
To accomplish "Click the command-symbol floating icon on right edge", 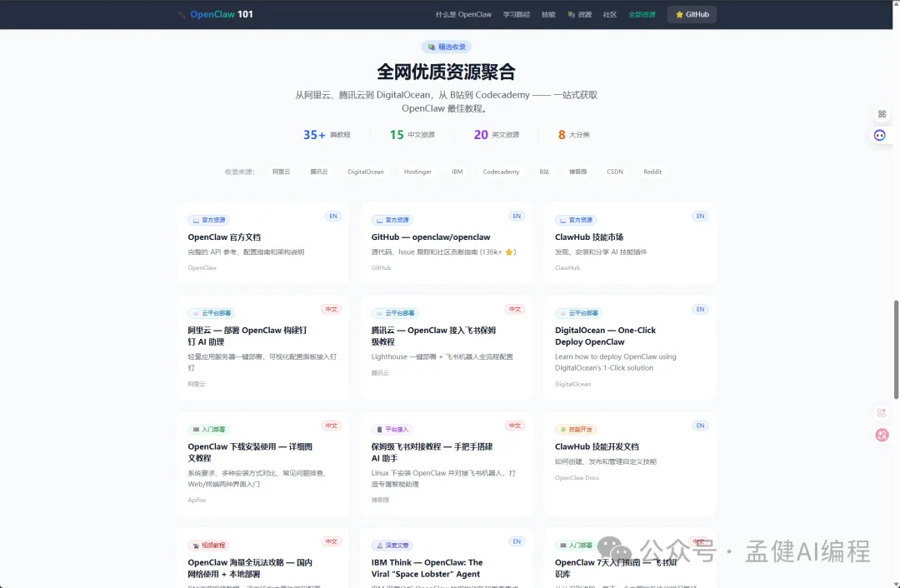I will pos(881,114).
